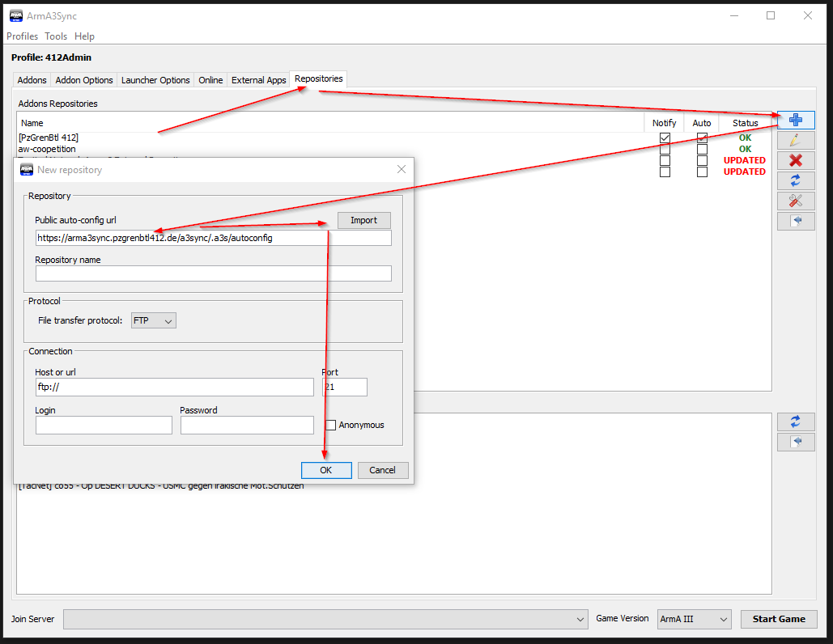
Task: Open the File transfer protocol dropdown
Action: (154, 320)
